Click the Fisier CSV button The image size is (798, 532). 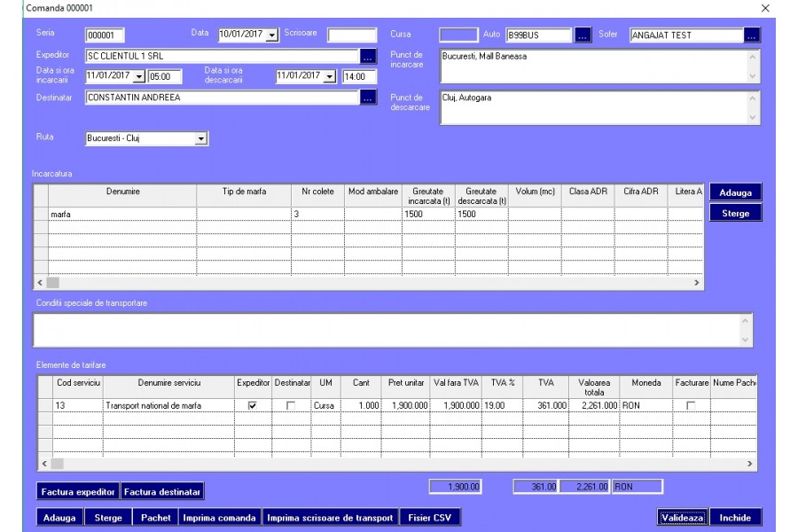tap(429, 517)
